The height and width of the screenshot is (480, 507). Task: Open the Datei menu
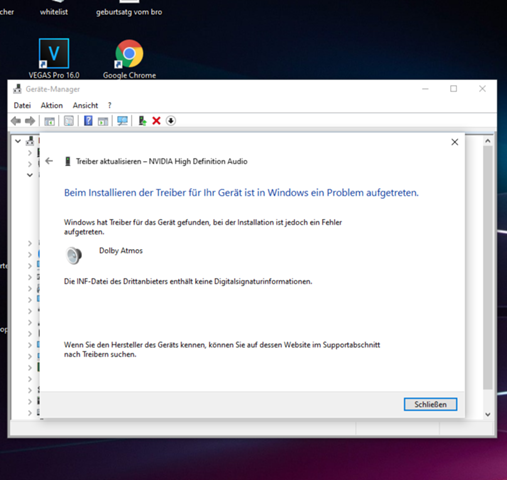[x=22, y=105]
